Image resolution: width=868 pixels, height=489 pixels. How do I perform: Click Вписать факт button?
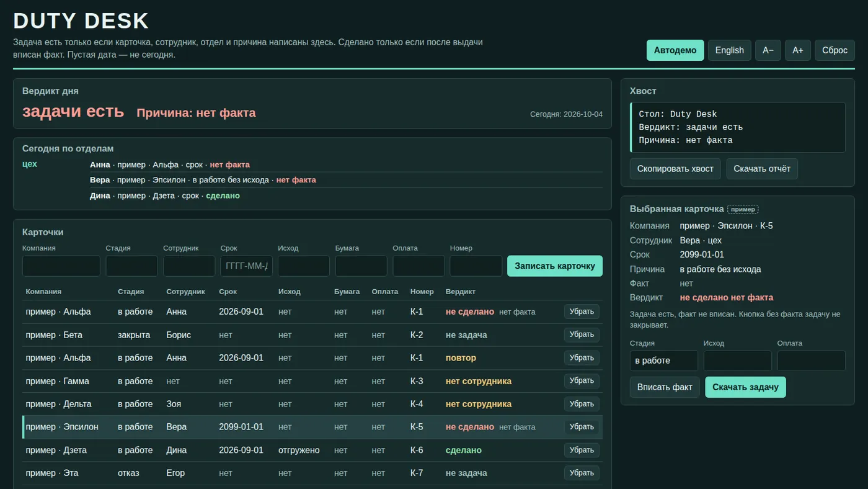tap(665, 387)
